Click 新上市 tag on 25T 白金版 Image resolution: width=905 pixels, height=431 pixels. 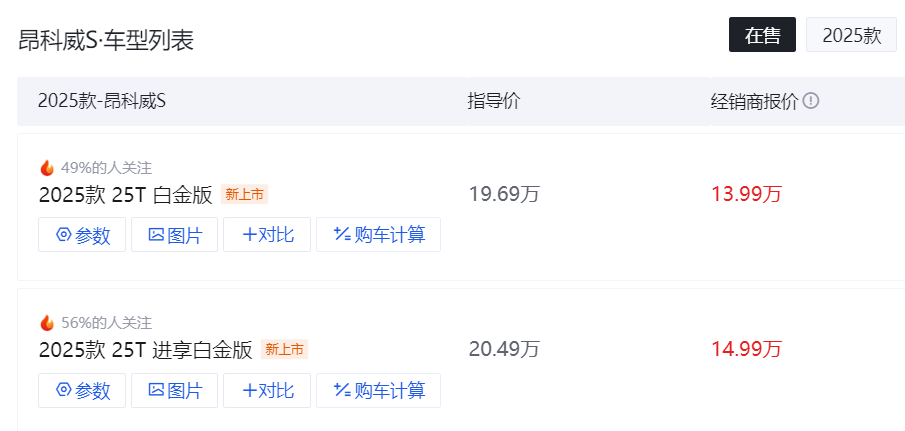[244, 194]
